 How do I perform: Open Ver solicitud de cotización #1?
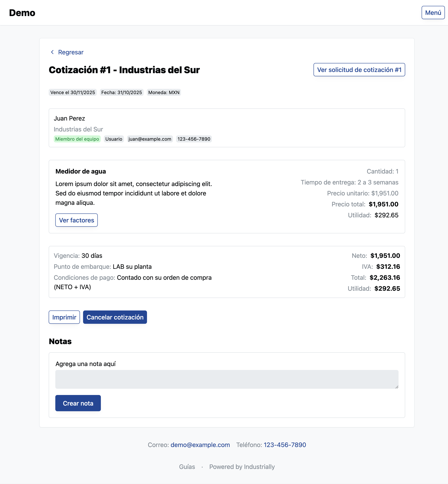click(359, 70)
